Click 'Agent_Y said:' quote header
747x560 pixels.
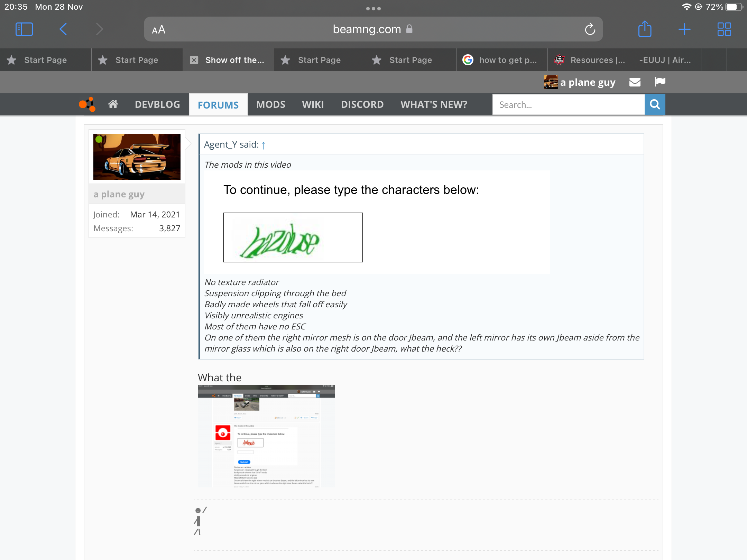click(x=231, y=144)
